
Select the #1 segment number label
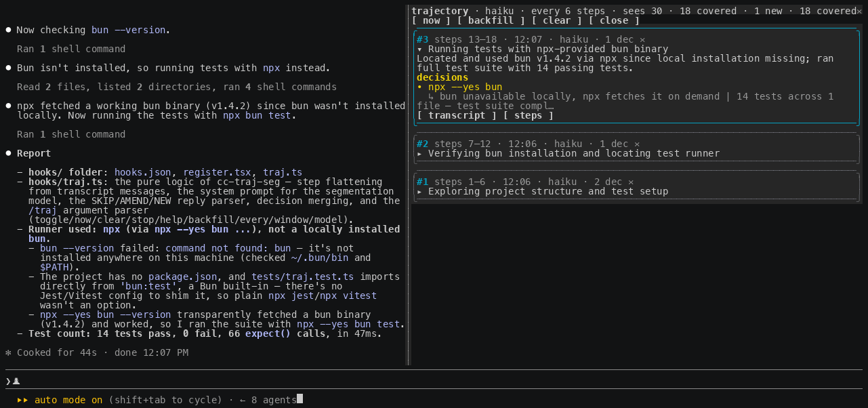[x=423, y=182]
